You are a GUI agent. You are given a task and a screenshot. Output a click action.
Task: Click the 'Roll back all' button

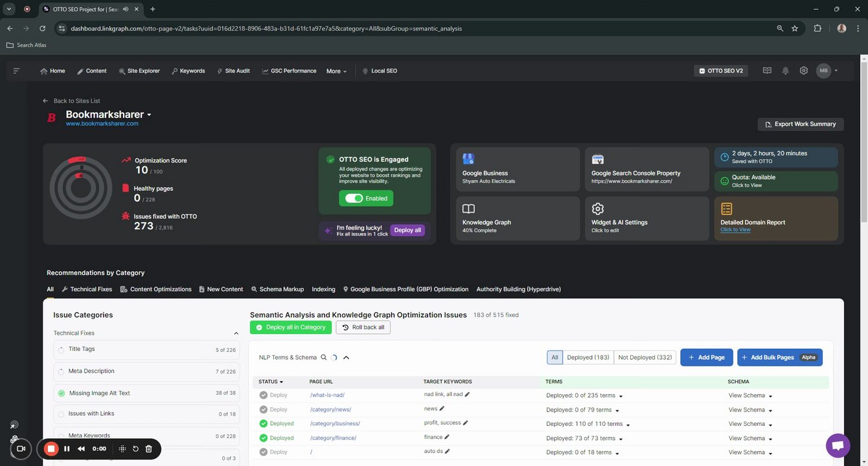[363, 327]
